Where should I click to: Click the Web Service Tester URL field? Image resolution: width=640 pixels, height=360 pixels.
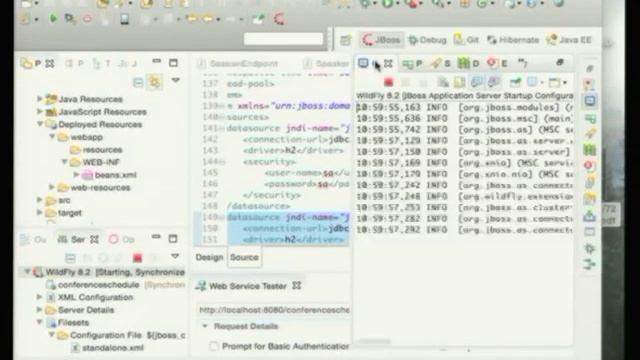tap(273, 310)
